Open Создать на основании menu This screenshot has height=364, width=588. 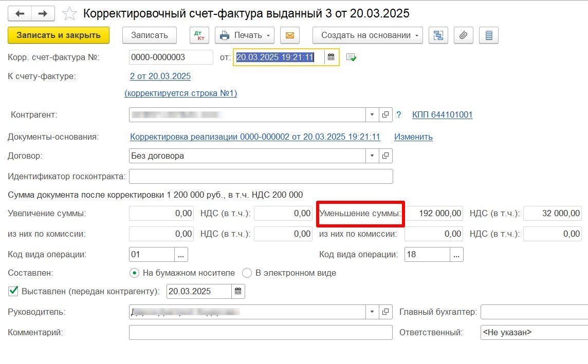tap(367, 35)
